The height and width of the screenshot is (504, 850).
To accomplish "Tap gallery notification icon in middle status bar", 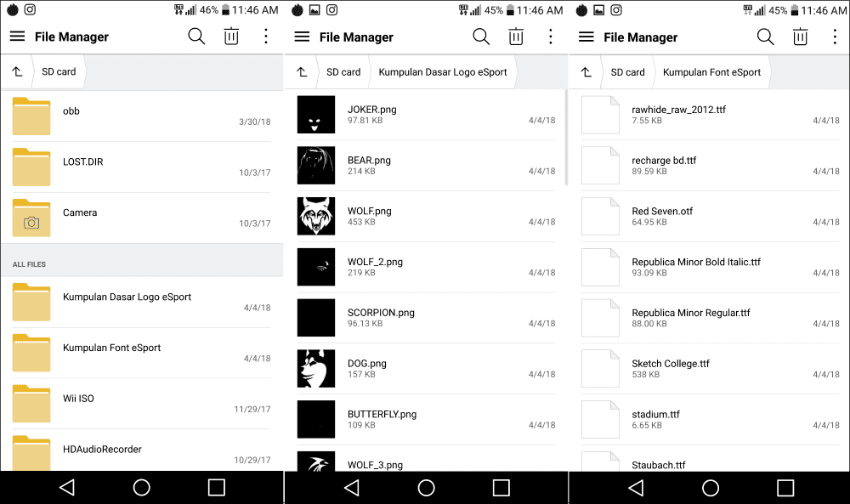I will (x=314, y=9).
